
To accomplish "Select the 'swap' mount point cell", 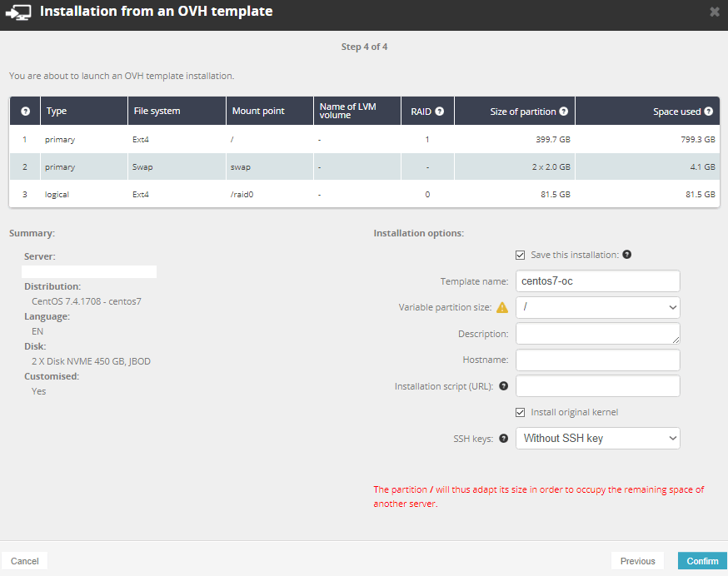I will (x=270, y=166).
